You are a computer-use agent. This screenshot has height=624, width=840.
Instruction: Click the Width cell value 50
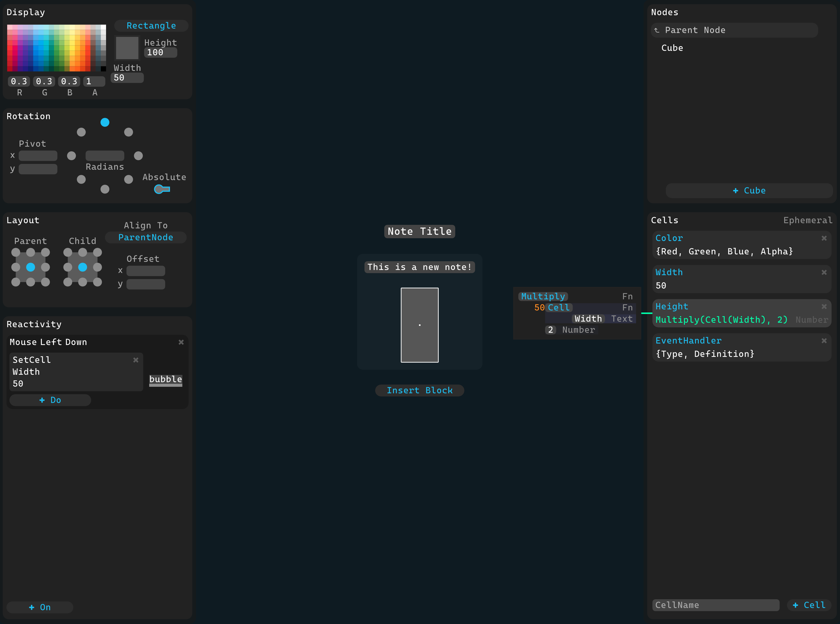pos(661,286)
